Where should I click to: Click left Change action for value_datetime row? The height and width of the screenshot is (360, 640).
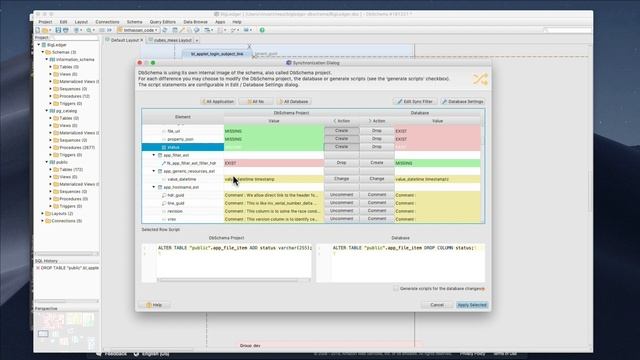[x=341, y=179]
